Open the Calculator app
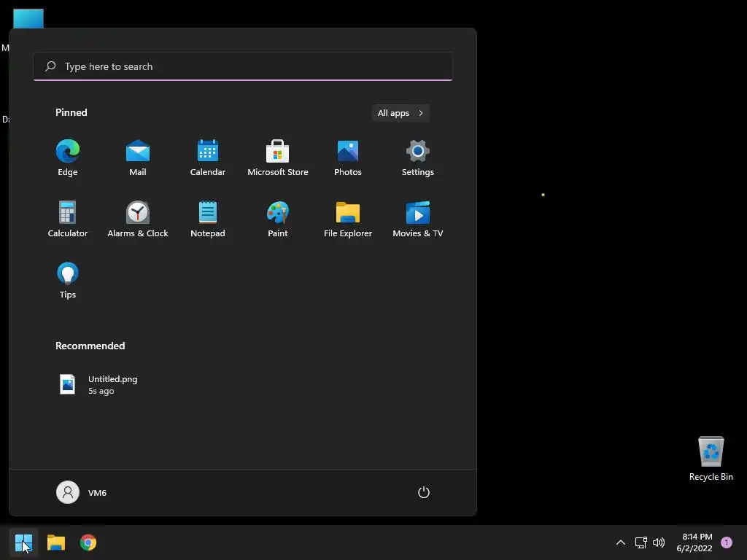Viewport: 747px width, 560px height. 68,219
